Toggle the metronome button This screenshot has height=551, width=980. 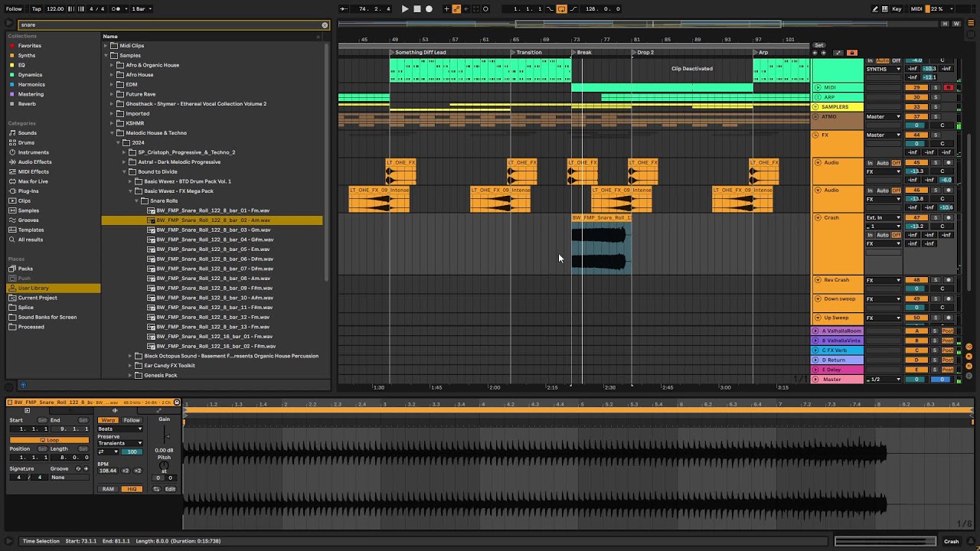117,9
